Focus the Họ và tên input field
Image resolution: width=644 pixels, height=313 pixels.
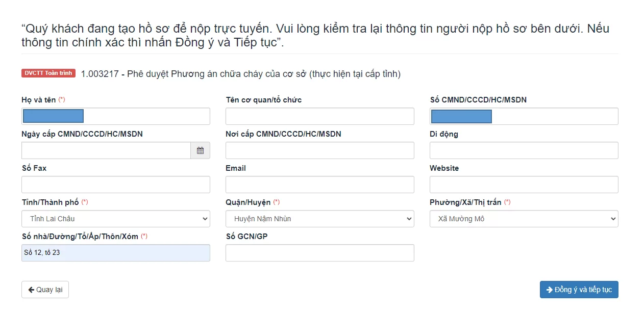click(x=116, y=116)
